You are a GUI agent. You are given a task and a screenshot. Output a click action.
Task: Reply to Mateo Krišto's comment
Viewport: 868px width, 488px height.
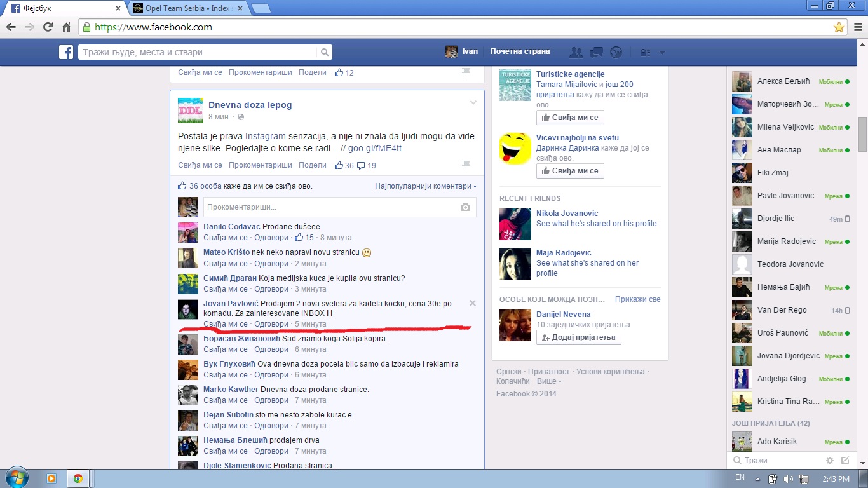click(271, 264)
